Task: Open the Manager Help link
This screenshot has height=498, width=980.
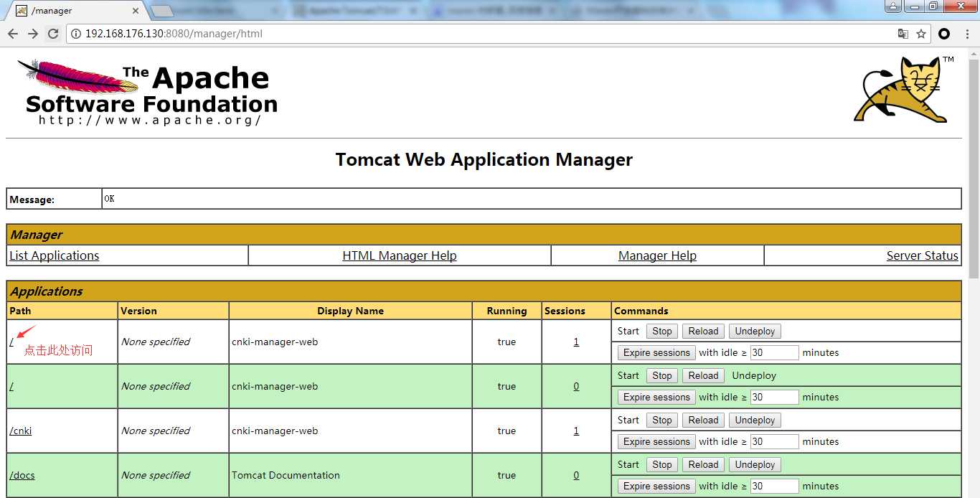Action: click(x=657, y=255)
